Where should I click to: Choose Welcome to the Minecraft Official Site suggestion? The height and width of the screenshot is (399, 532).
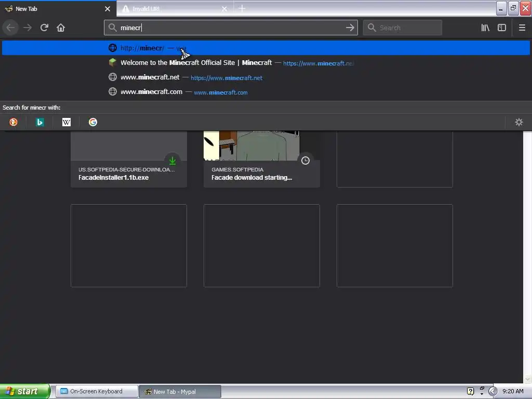click(266, 63)
